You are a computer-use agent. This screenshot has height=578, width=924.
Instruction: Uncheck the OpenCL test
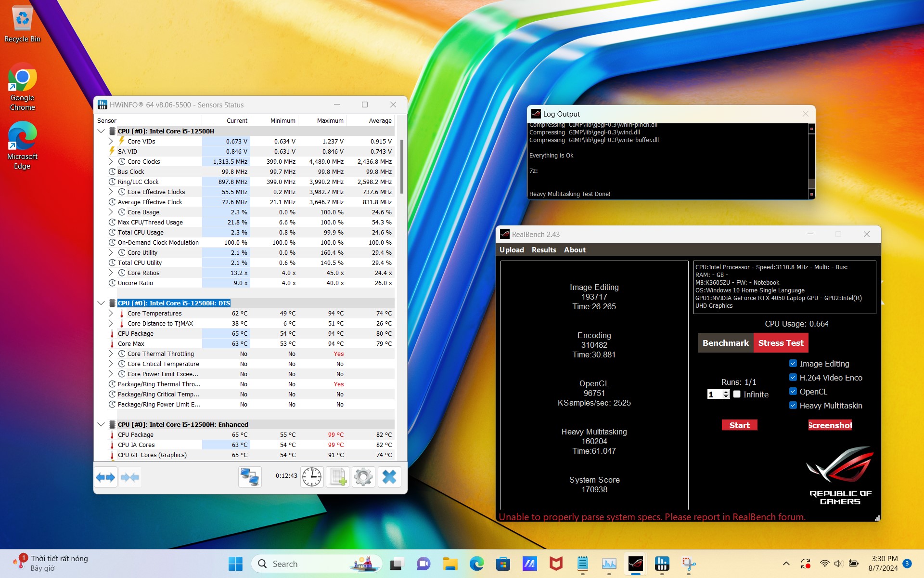coord(793,391)
